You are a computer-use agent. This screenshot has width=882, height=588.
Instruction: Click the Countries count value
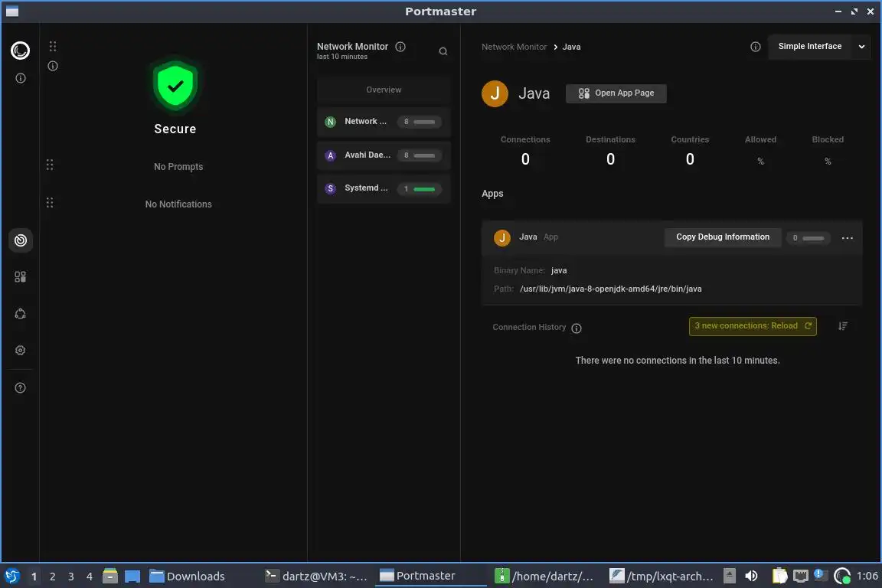[690, 159]
